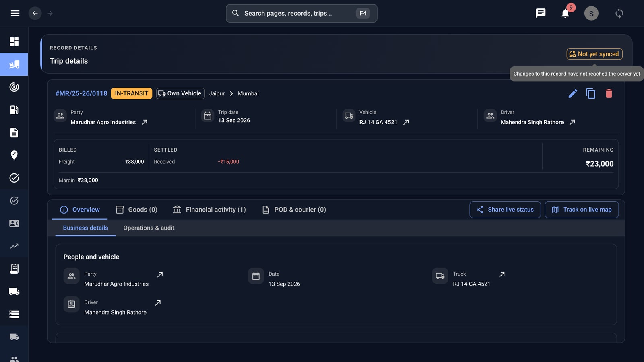This screenshot has height=362, width=644.
Task: Duplicate the trip with copy icon
Action: [591, 94]
